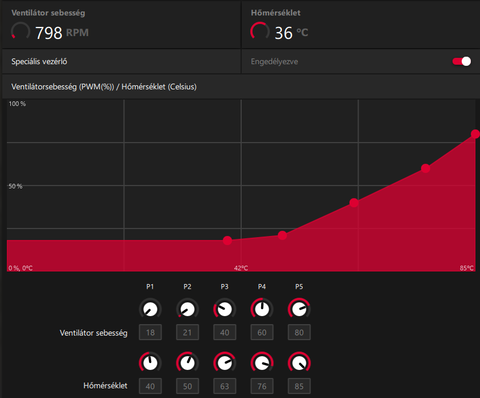
Task: Select the third curve point on graph
Action: tap(354, 203)
